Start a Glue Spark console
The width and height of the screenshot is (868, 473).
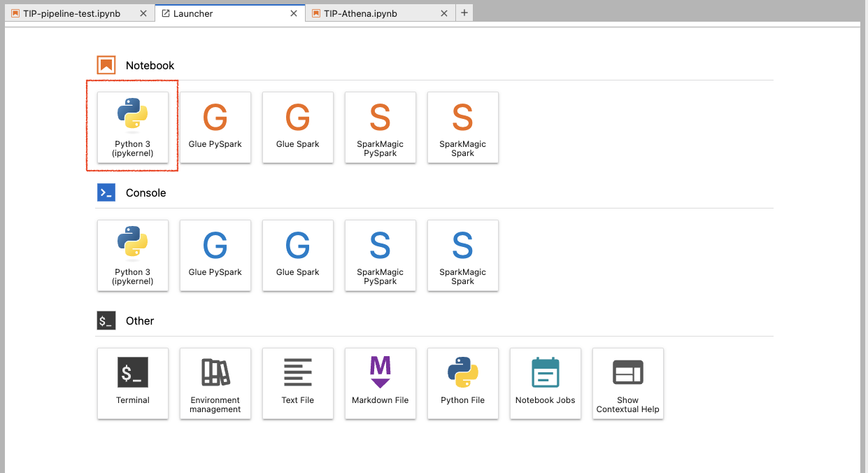[298, 255]
